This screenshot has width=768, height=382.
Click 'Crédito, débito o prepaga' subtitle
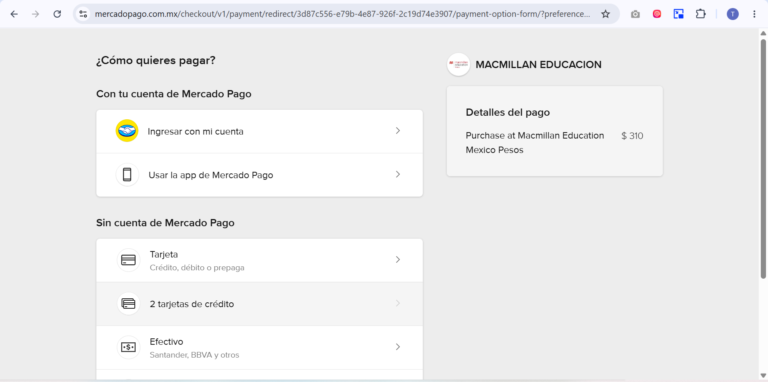pos(197,268)
